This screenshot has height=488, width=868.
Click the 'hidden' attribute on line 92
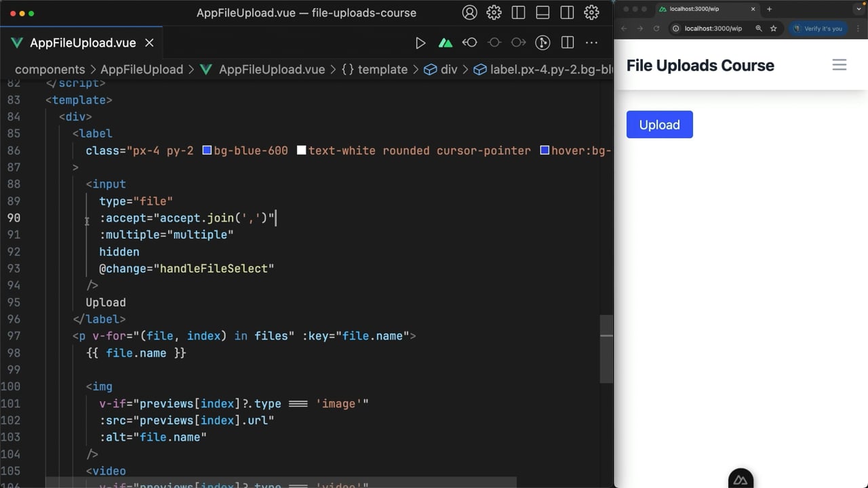[119, 251]
